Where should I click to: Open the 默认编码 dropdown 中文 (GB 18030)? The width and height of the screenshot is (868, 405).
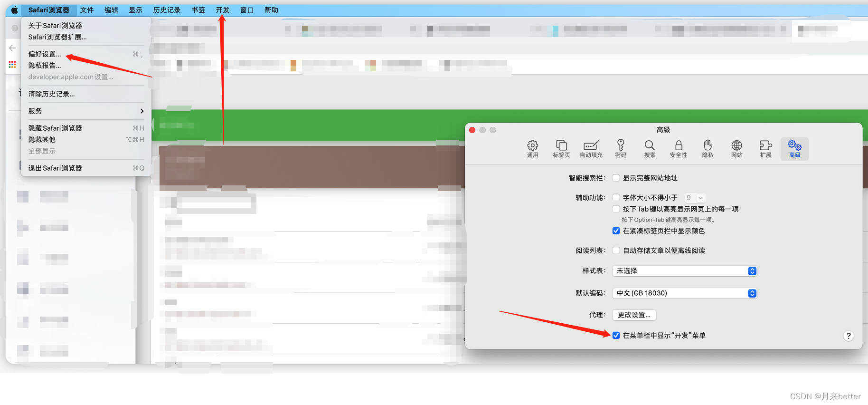[x=684, y=293]
